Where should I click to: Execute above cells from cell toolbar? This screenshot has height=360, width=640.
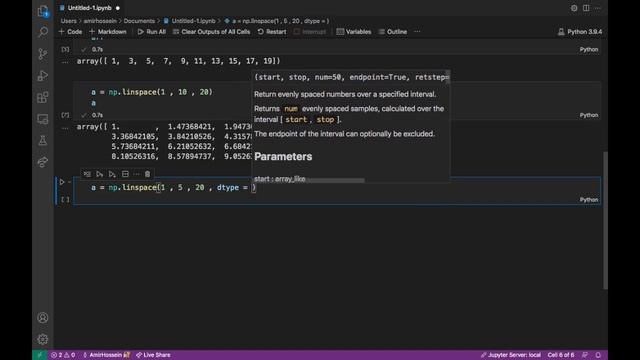pyautogui.click(x=100, y=174)
